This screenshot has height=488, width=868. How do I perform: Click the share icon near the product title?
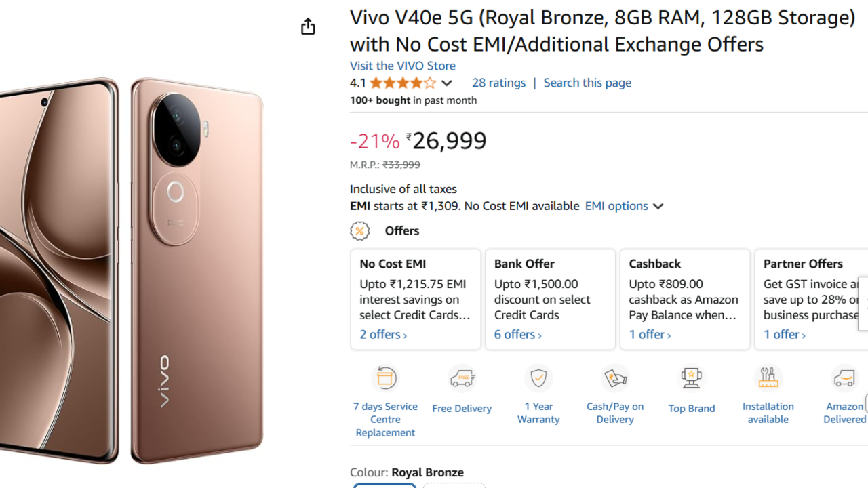pyautogui.click(x=307, y=26)
